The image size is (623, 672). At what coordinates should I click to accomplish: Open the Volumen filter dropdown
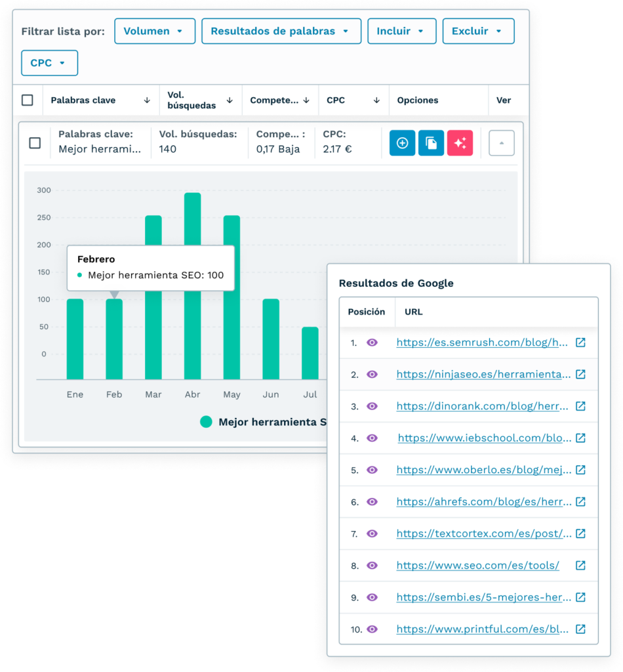155,31
